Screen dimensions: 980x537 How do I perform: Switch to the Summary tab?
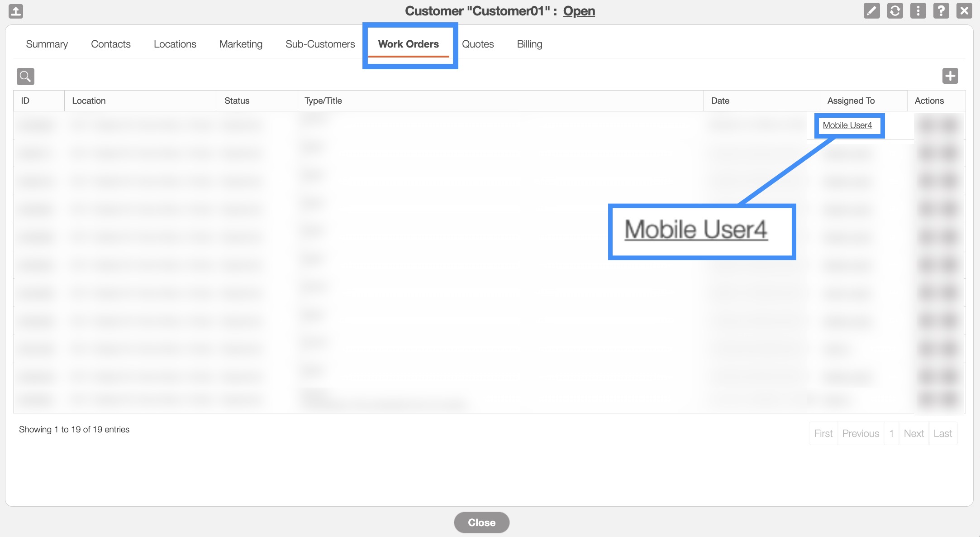tap(47, 44)
